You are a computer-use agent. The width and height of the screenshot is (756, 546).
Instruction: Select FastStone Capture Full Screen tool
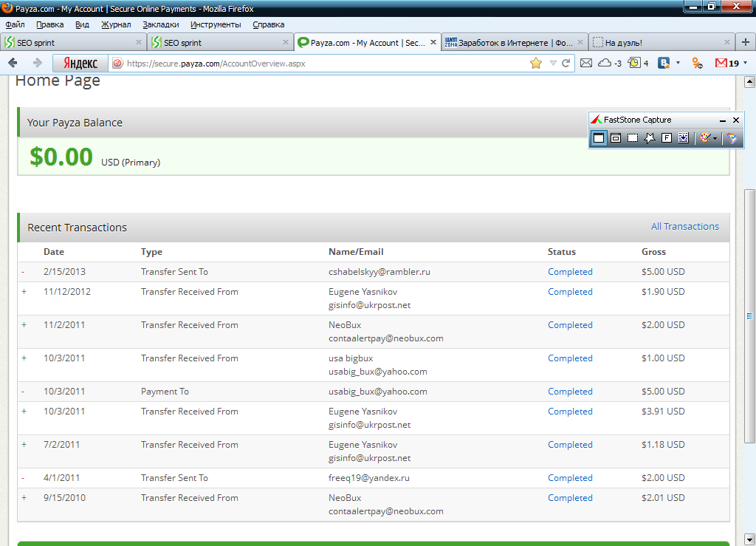[x=667, y=138]
